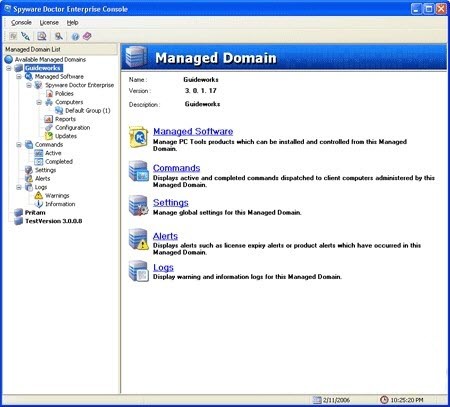The height and width of the screenshot is (407, 450).
Task: Open the Help menu
Action: 72,23
